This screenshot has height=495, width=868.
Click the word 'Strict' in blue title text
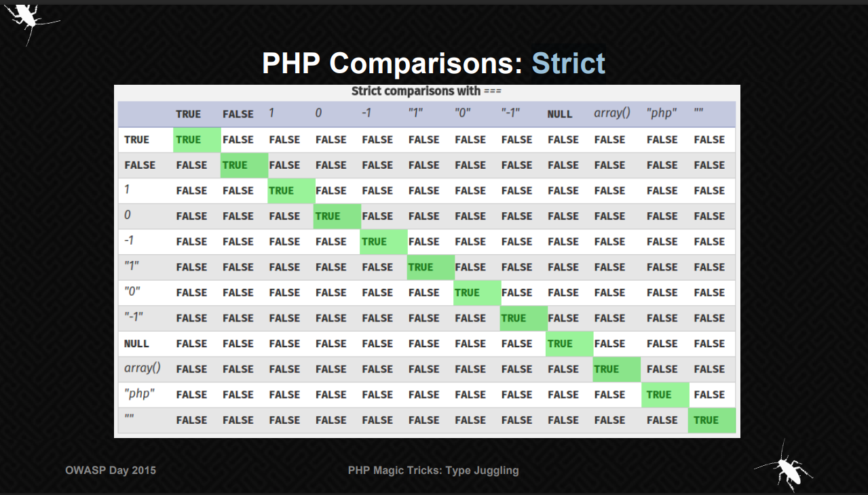tap(568, 64)
